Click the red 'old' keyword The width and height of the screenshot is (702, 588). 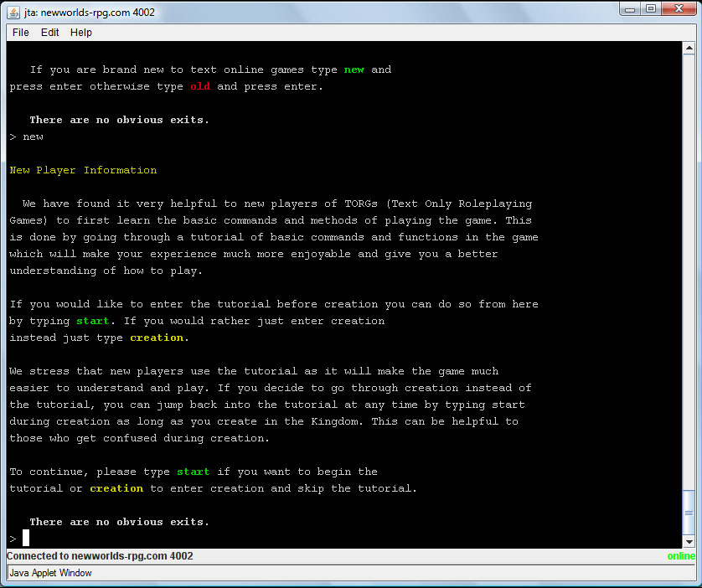(200, 86)
